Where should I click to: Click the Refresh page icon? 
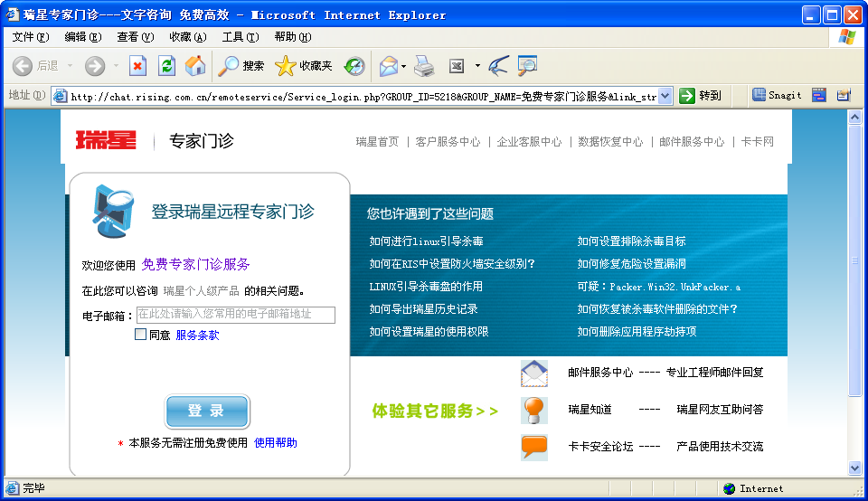pyautogui.click(x=166, y=66)
